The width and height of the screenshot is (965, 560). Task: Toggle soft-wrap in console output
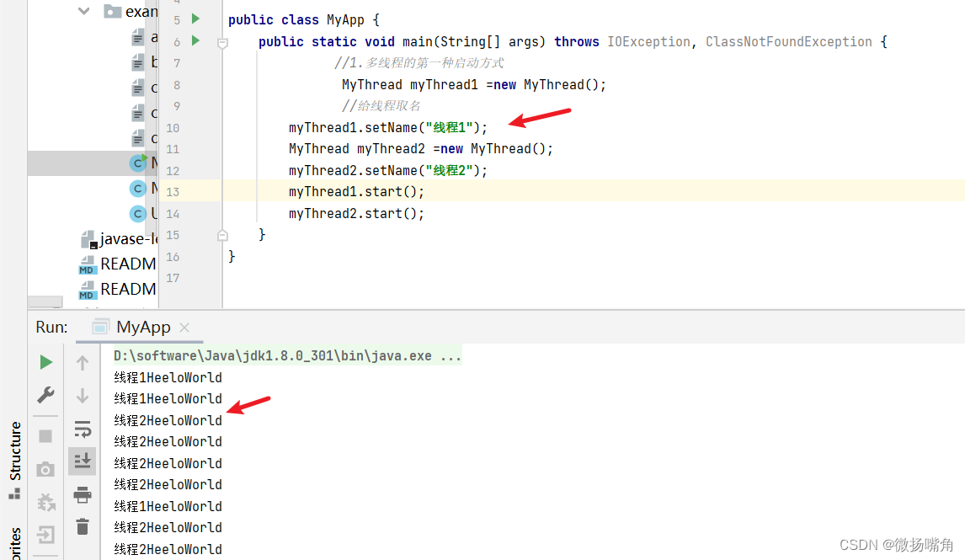[x=83, y=429]
